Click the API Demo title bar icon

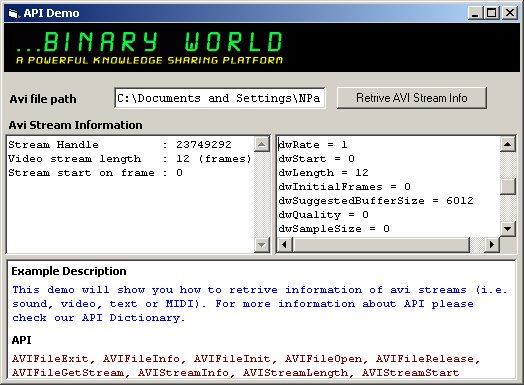pos(13,13)
